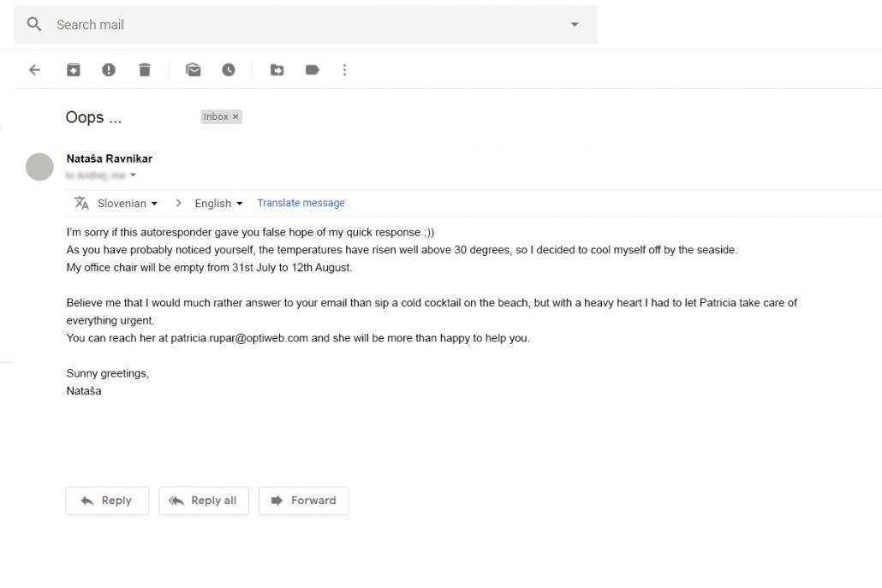The image size is (882, 588).
Task: Report this message as spam
Action: point(109,70)
